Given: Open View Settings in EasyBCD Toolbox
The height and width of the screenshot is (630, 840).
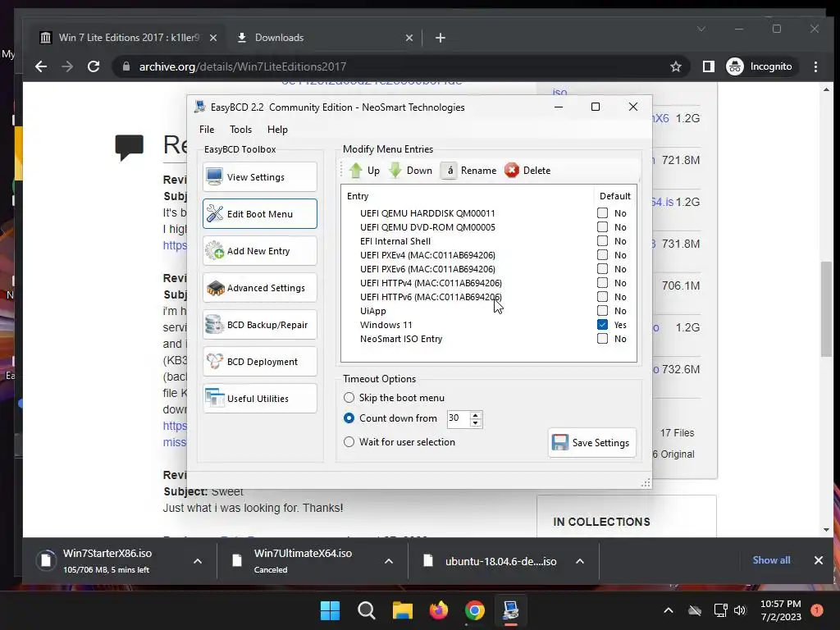Looking at the screenshot, I should tap(260, 177).
